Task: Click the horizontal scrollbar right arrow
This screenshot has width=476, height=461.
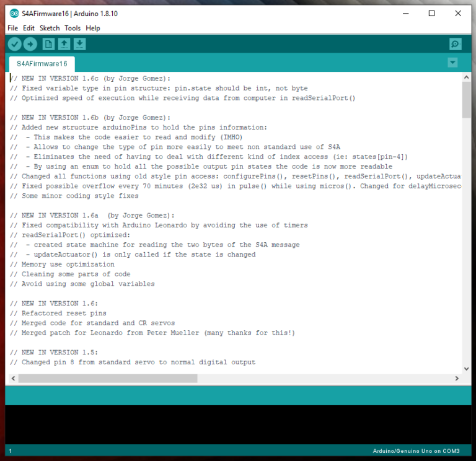Action: (x=457, y=378)
